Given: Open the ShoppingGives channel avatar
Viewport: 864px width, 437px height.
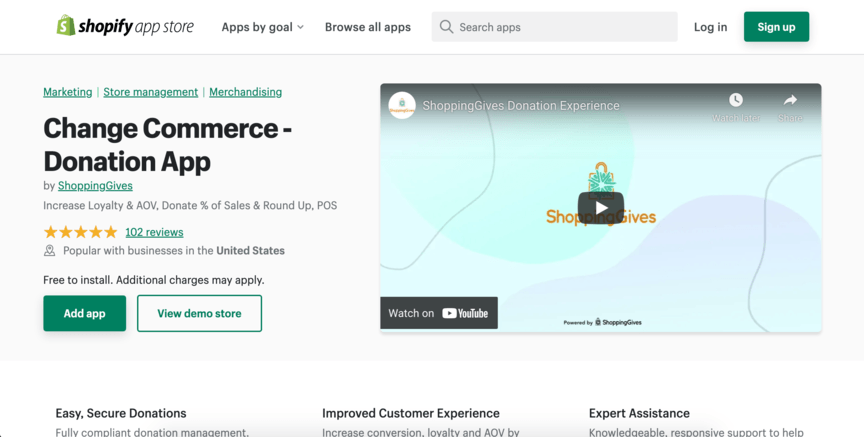Looking at the screenshot, I should tap(402, 105).
